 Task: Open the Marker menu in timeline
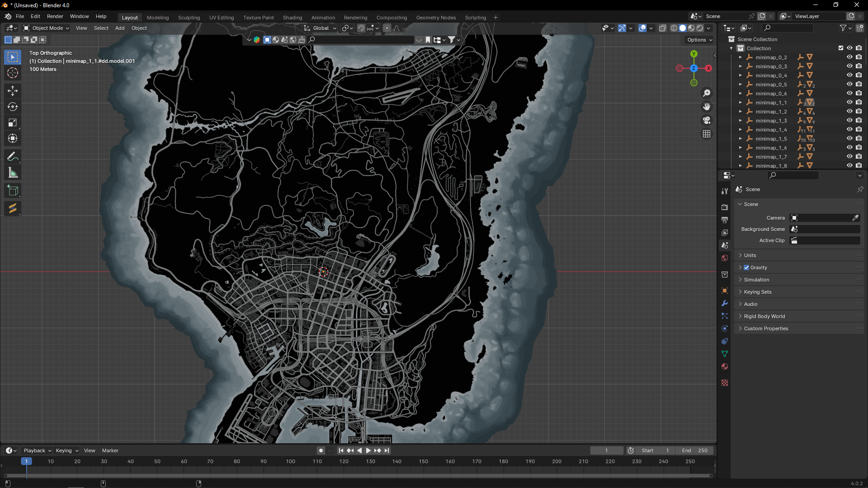[110, 450]
